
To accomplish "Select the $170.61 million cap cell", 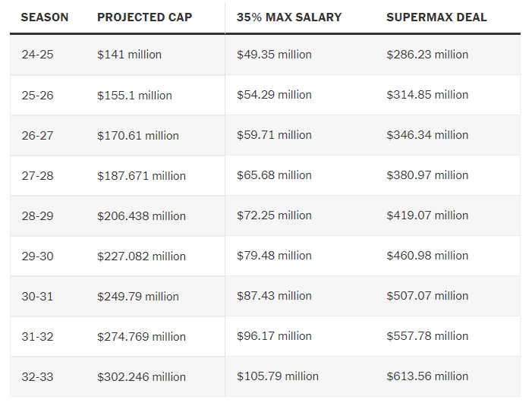I will 138,136.
